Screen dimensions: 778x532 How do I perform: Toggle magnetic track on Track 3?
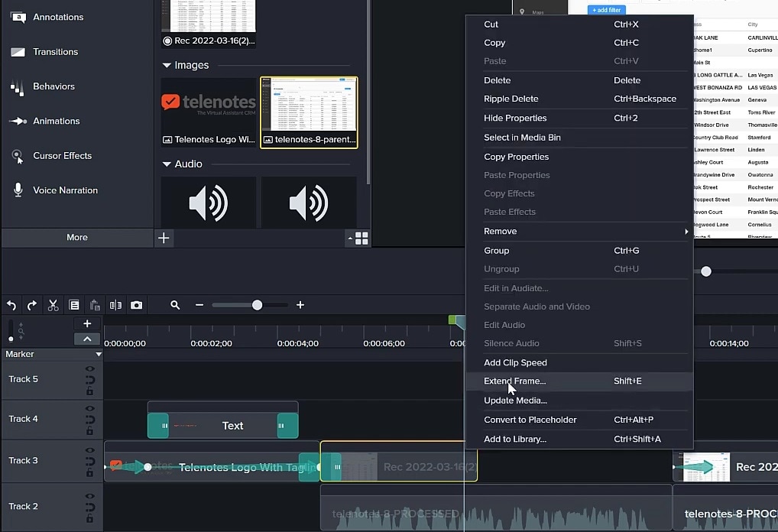90,462
